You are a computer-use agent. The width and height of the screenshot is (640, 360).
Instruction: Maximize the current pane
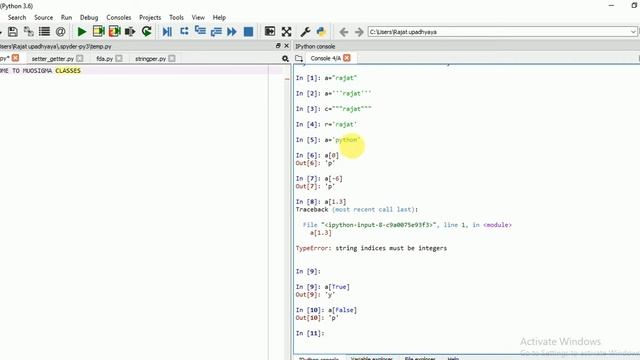tap(270, 31)
